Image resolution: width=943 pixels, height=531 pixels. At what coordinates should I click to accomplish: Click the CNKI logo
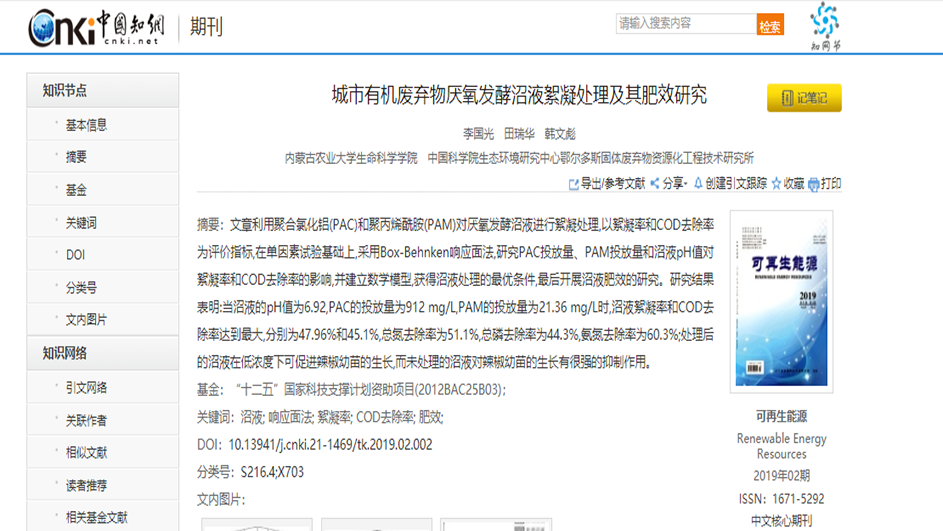96,27
